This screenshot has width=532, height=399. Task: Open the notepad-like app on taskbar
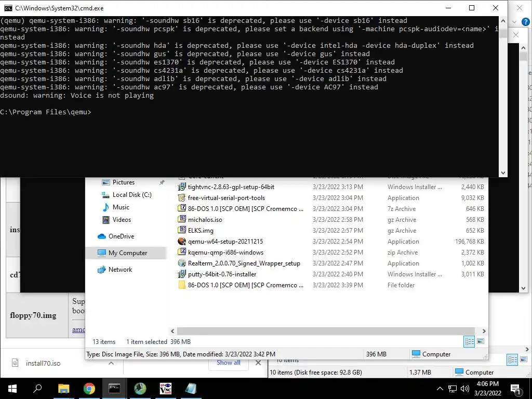191,389
